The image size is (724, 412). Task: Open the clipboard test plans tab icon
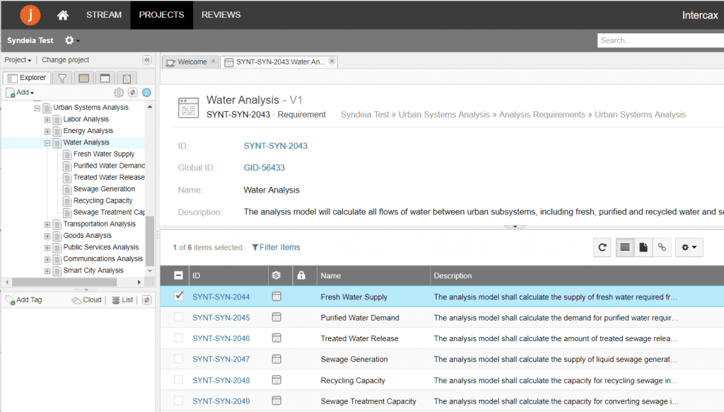[x=127, y=78]
